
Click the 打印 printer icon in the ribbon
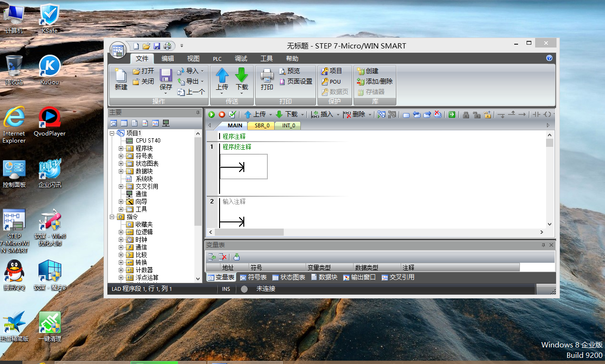point(267,75)
